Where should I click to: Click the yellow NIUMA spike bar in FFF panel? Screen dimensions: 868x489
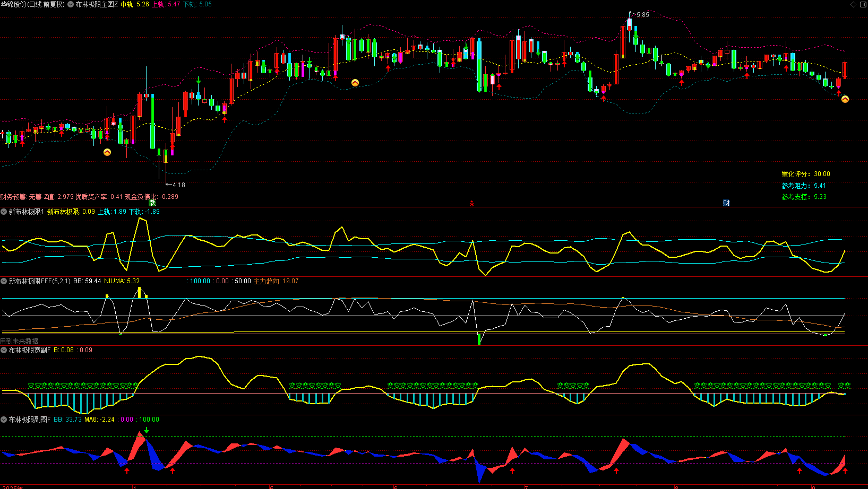140,293
